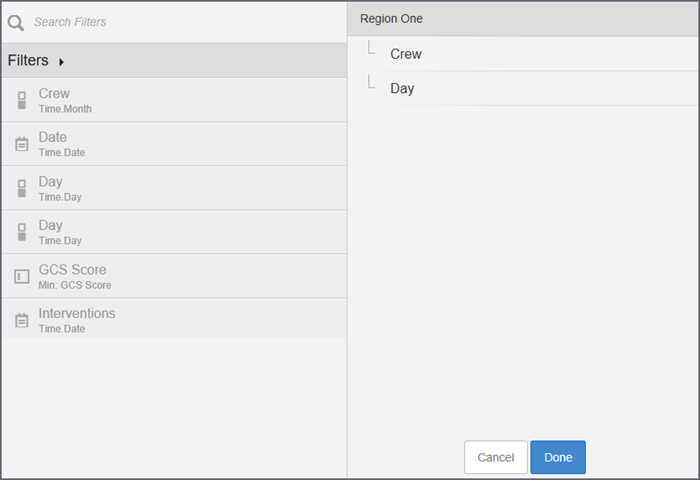Select Crew under Region One
700x480 pixels.
click(x=406, y=54)
